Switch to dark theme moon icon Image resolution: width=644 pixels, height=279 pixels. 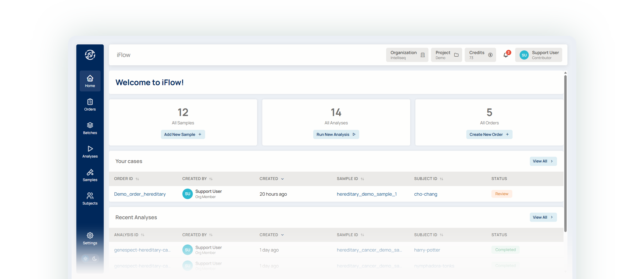pos(95,258)
